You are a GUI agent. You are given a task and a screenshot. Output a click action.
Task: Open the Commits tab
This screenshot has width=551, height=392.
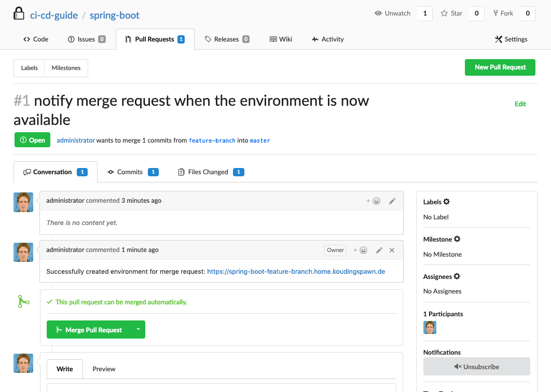(x=130, y=172)
